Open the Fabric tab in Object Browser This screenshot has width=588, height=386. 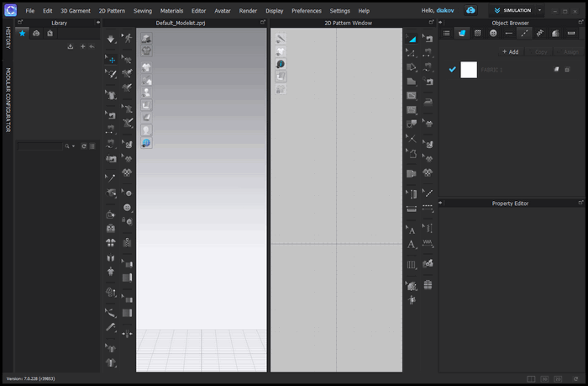462,33
